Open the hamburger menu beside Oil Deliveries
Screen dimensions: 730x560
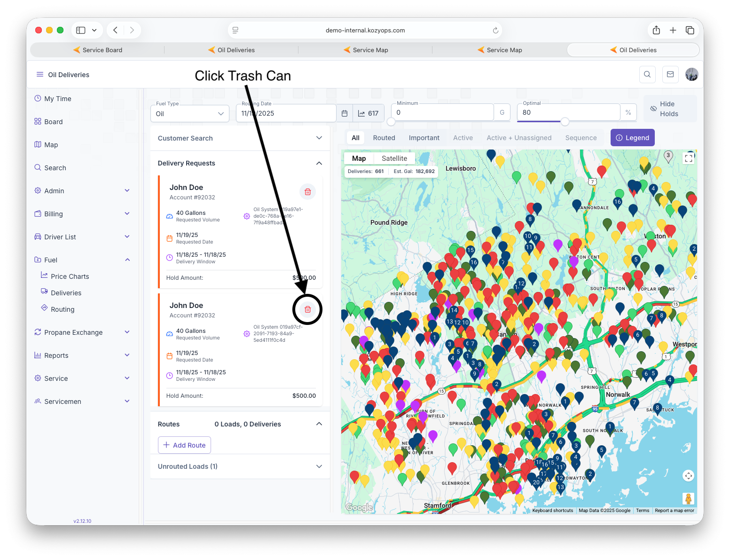pyautogui.click(x=40, y=74)
